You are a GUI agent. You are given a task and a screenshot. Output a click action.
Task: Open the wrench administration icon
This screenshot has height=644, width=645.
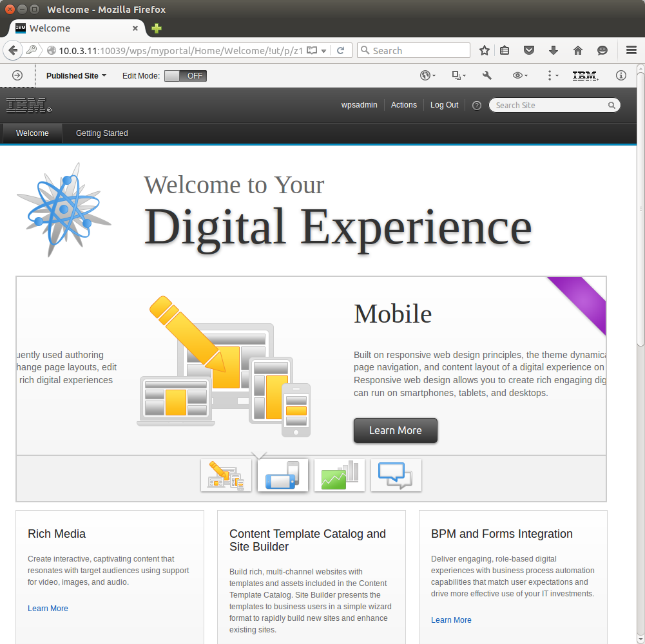487,75
